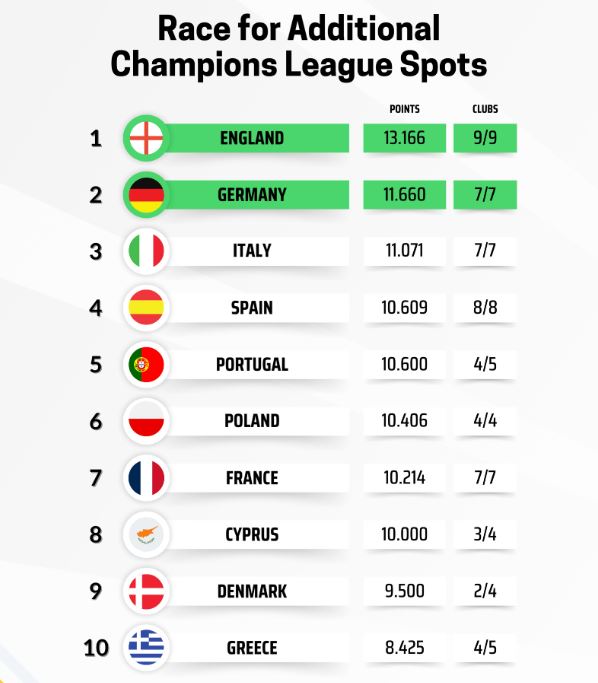Screen dimensions: 598x683
Task: Select the GERMANY highlighted row label
Action: [257, 195]
